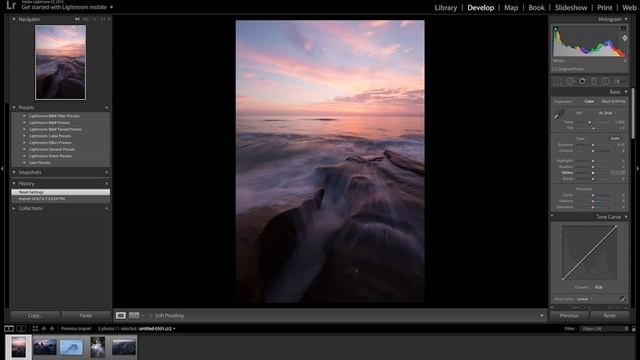Collapse the Basic panel
The width and height of the screenshot is (640, 360).
point(626,92)
